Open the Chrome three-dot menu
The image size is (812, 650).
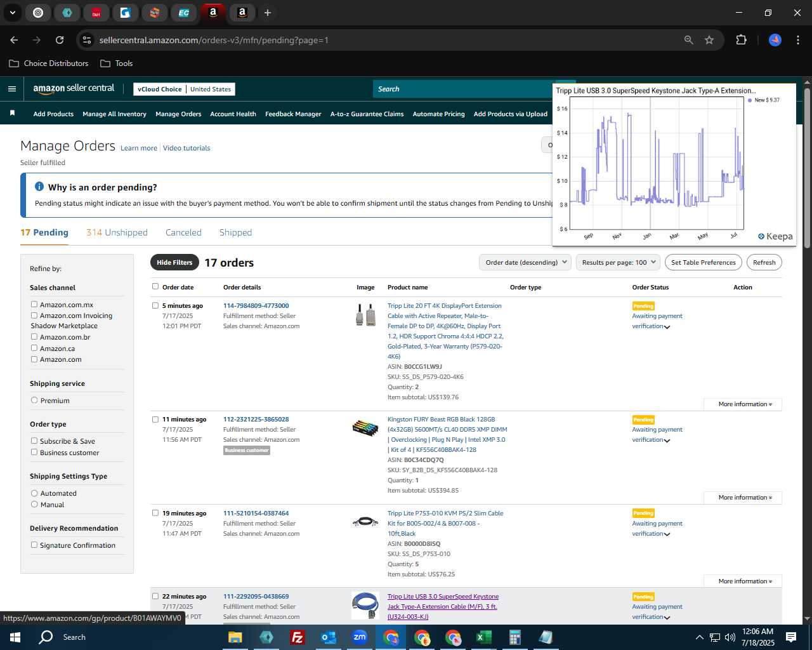797,40
